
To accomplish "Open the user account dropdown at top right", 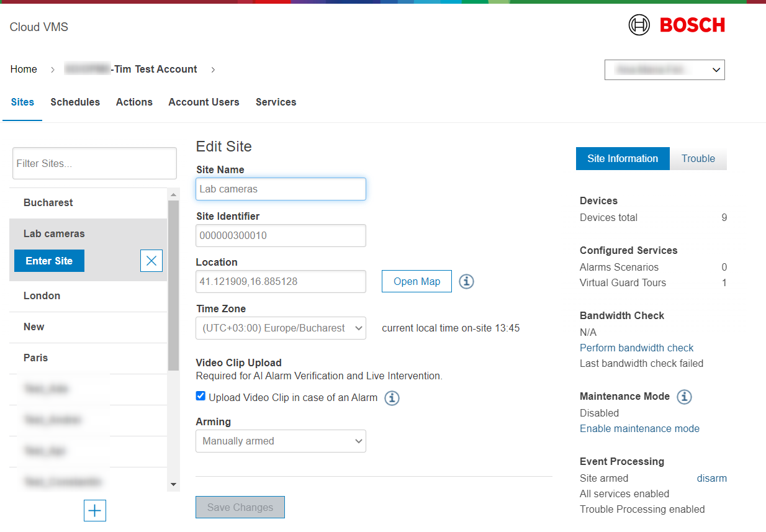I will point(664,70).
